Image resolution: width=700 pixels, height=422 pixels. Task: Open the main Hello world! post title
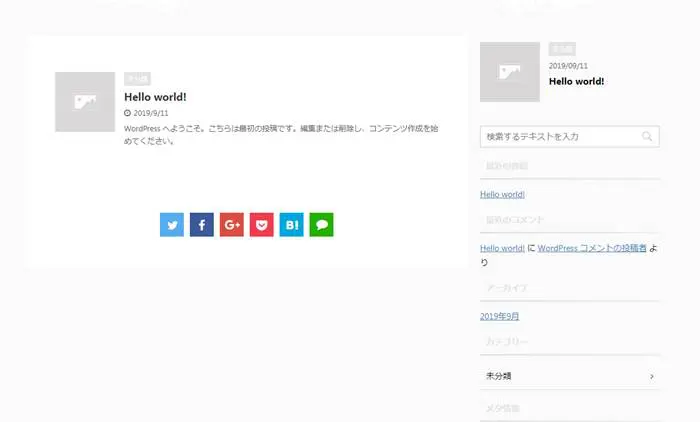click(x=155, y=97)
